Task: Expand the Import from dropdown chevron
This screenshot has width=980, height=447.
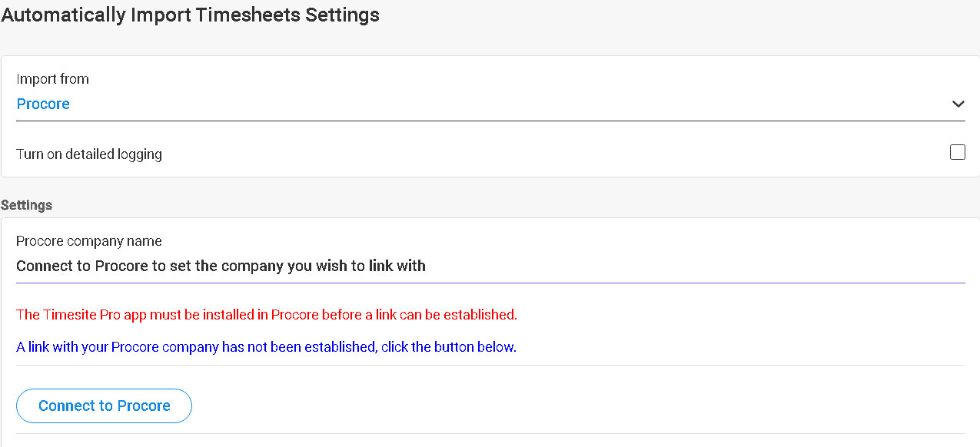Action: pos(958,104)
